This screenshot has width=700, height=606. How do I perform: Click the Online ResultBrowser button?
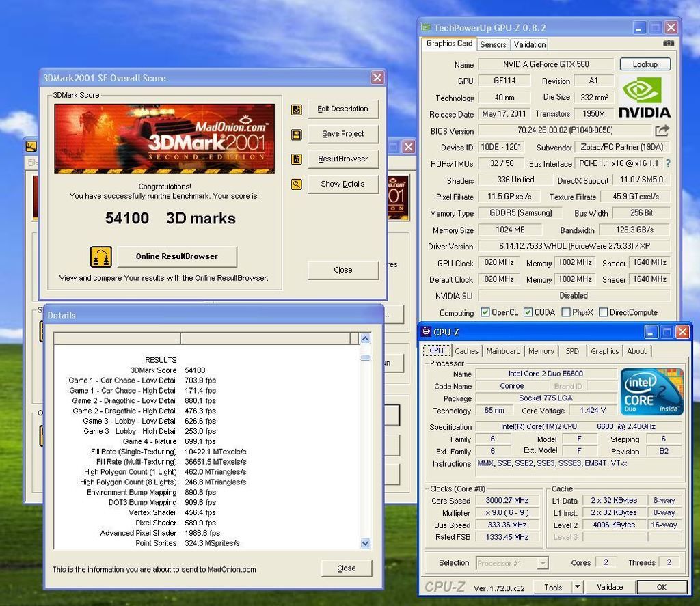177,257
